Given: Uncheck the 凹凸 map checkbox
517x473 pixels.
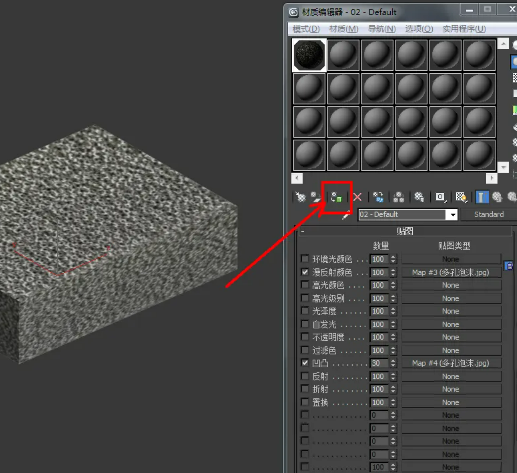Looking at the screenshot, I should [x=304, y=363].
